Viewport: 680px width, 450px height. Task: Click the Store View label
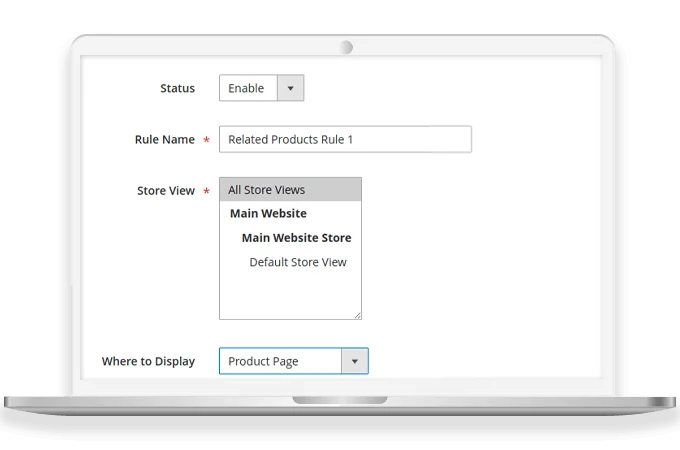coord(165,190)
